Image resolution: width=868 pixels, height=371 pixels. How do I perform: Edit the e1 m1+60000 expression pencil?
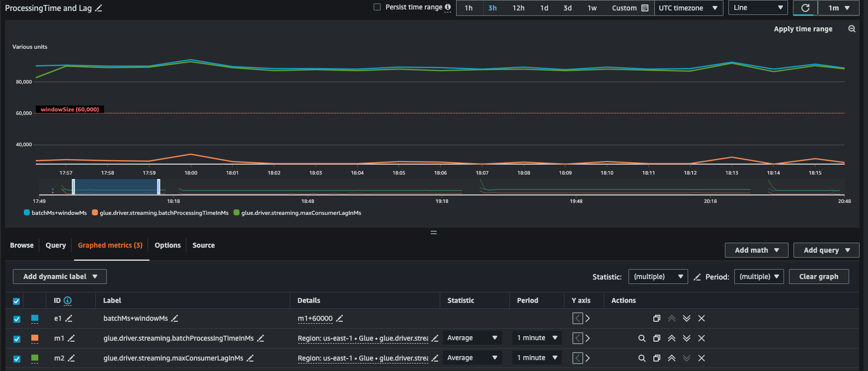coord(339,318)
